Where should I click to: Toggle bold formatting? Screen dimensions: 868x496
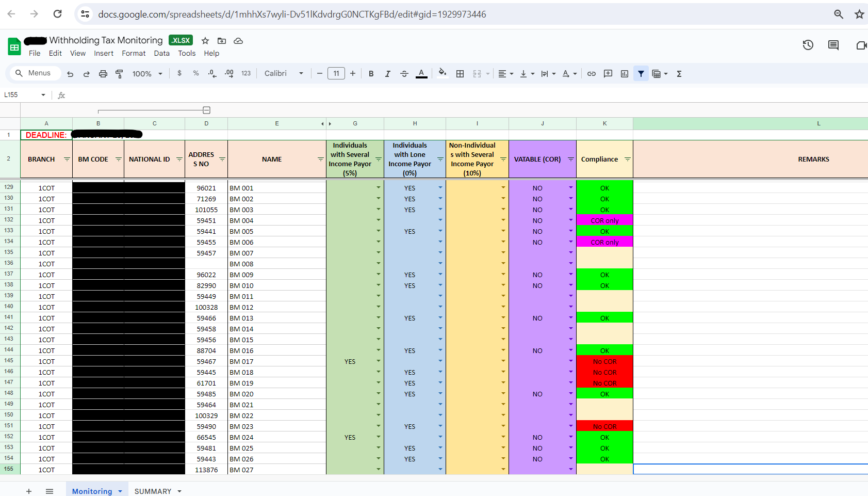(x=371, y=74)
